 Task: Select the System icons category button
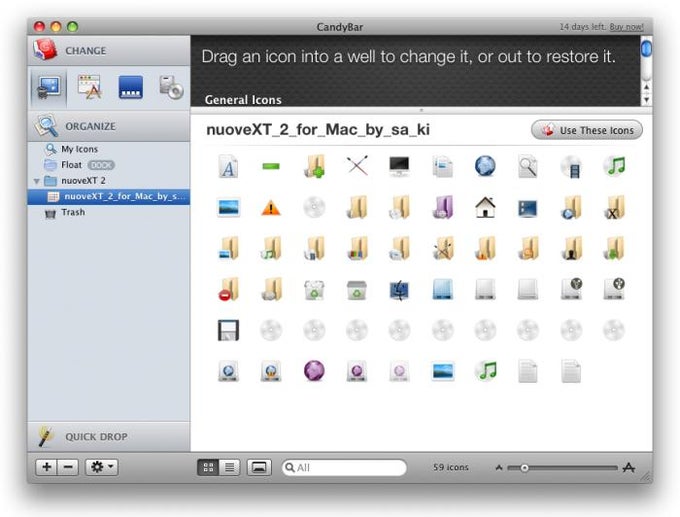49,88
